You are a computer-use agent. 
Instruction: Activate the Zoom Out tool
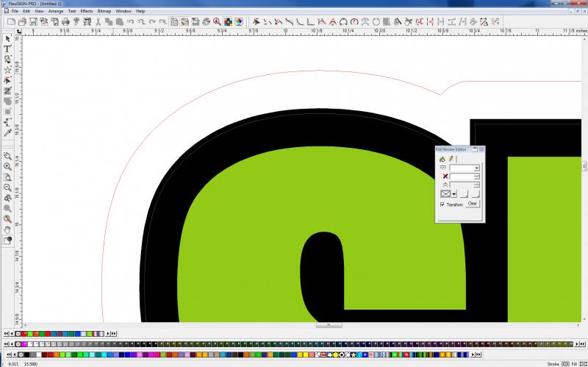[7, 188]
